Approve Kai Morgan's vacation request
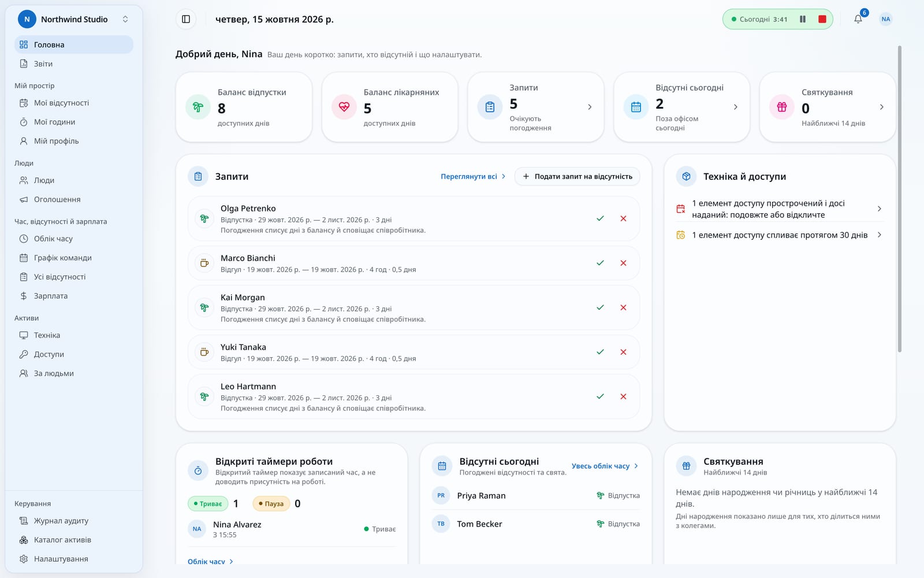The height and width of the screenshot is (578, 924). [x=600, y=307]
